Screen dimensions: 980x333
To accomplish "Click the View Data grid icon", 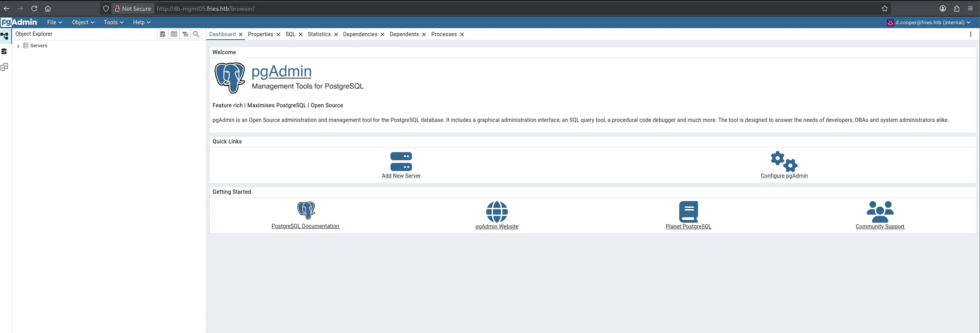I will (x=174, y=34).
